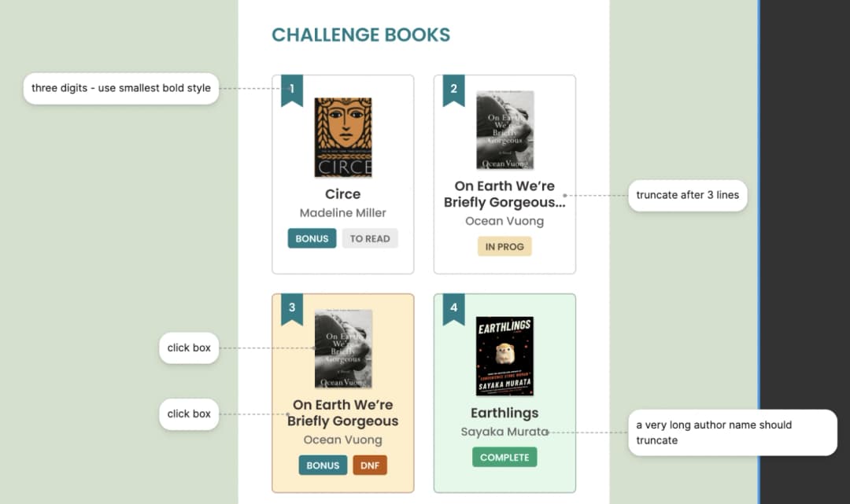Click author name Sayaka Murata

(504, 432)
